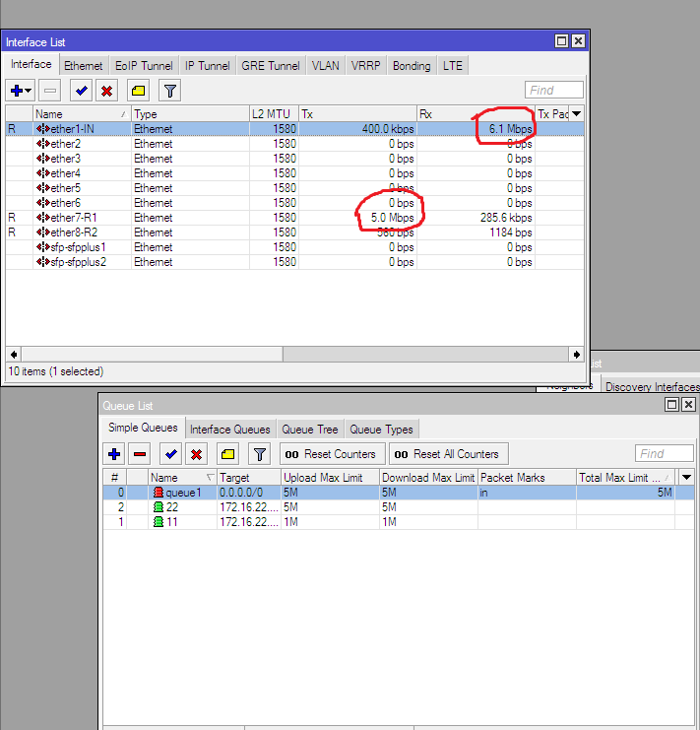Screen dimensions: 700x730
Task: Remove queue with red minus icon
Action: tap(140, 454)
